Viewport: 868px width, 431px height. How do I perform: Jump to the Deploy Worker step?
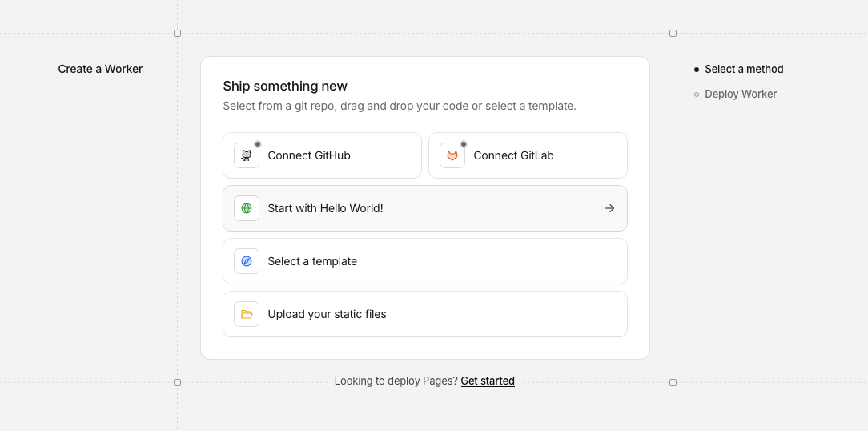click(x=741, y=95)
